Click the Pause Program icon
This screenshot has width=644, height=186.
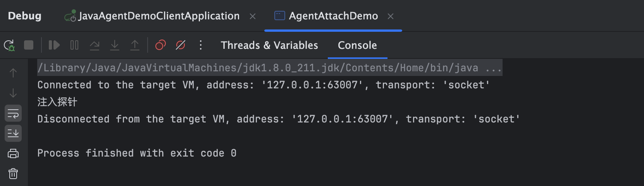click(74, 45)
